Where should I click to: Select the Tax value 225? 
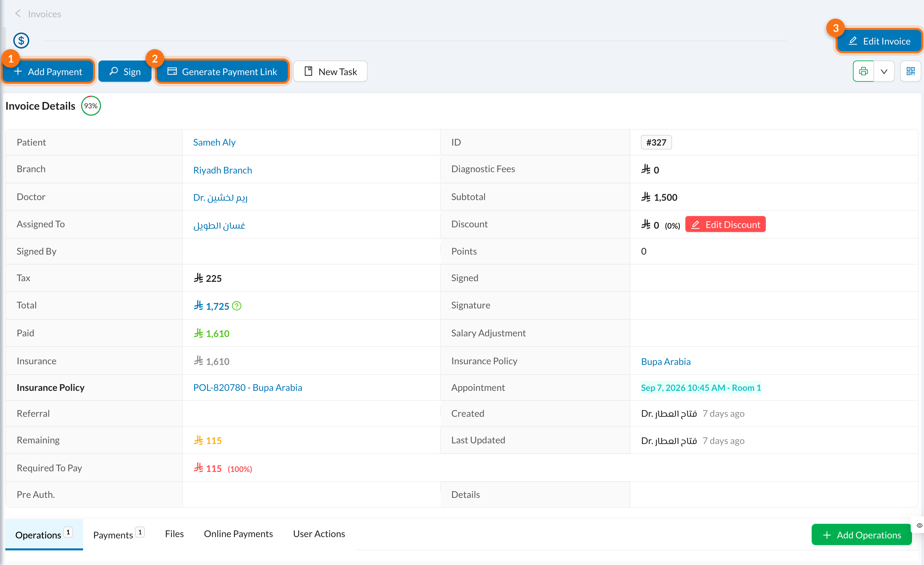[207, 278]
